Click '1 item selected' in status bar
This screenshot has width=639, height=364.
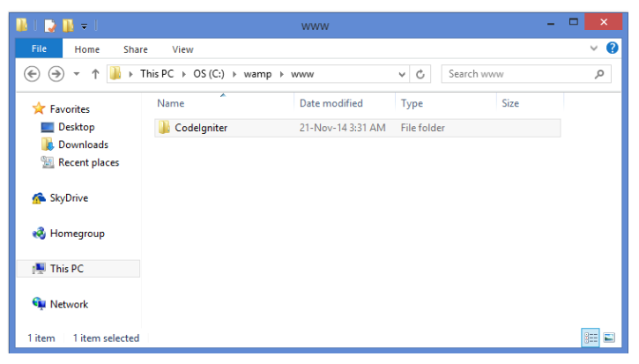106,338
